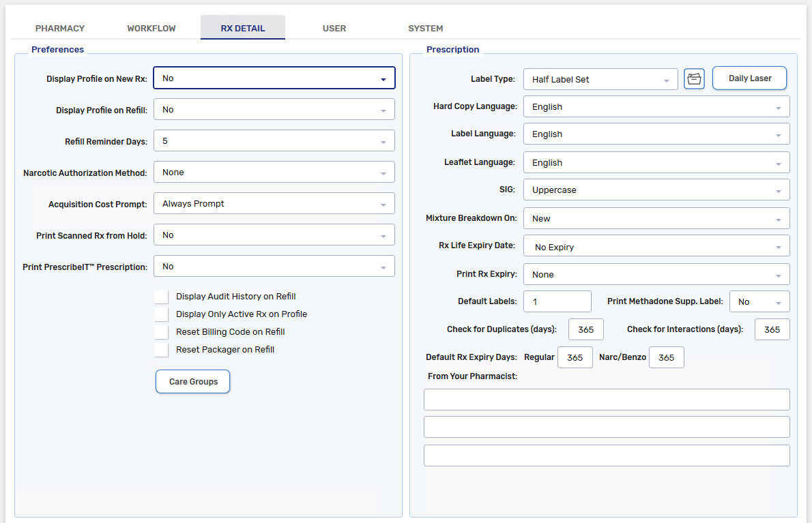Open the Label Type dropdown
Screen dimensions: 812x523
(x=600, y=80)
